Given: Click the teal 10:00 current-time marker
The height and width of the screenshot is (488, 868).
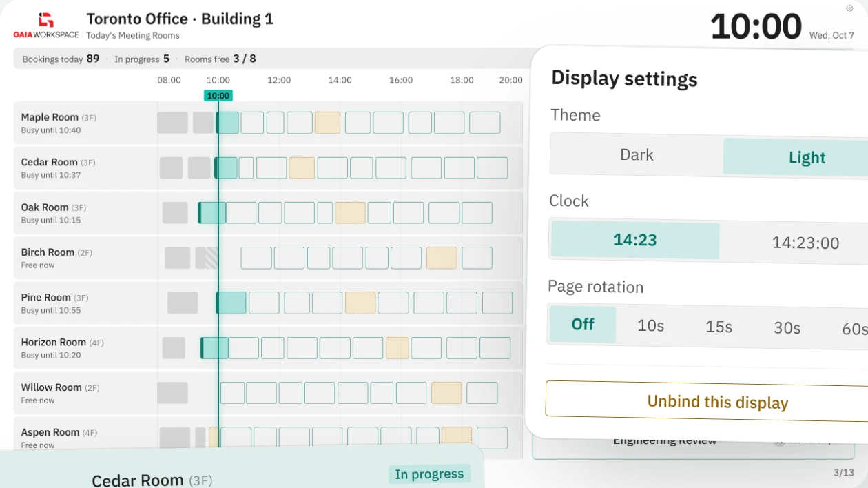Looking at the screenshot, I should point(218,96).
